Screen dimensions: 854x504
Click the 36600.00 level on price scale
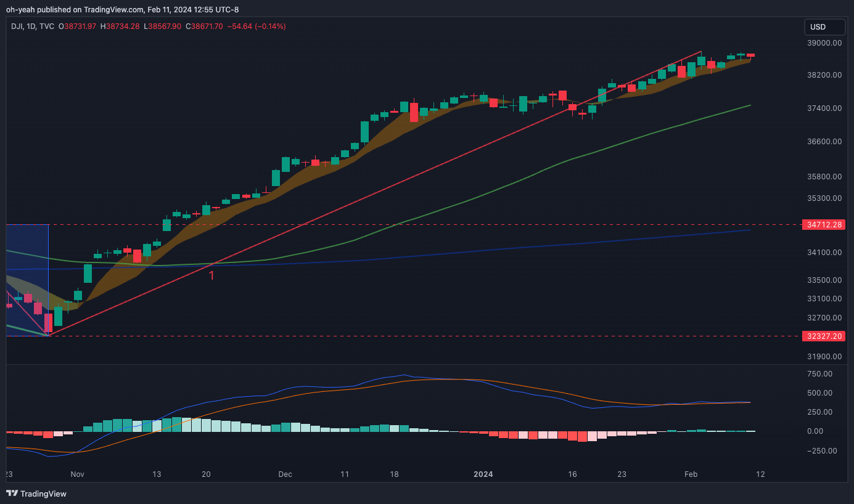(x=824, y=142)
